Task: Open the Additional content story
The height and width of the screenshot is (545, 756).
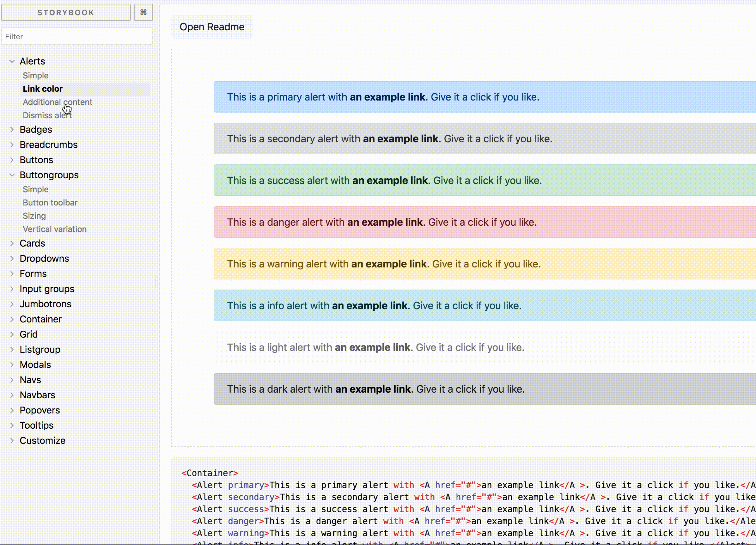Action: 57,102
